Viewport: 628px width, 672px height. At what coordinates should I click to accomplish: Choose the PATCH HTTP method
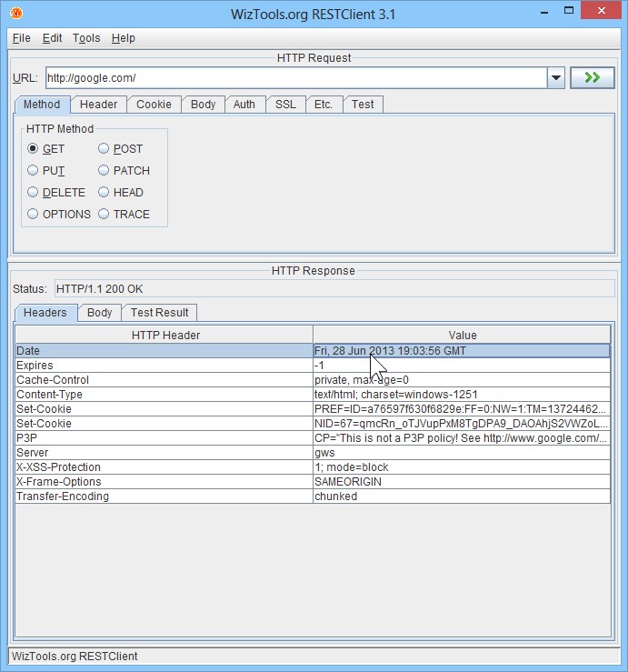105,171
